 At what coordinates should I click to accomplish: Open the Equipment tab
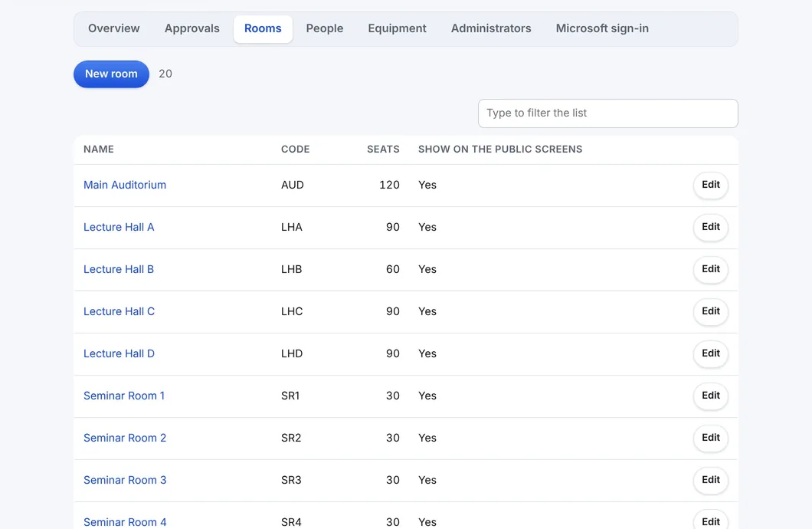coord(398,28)
